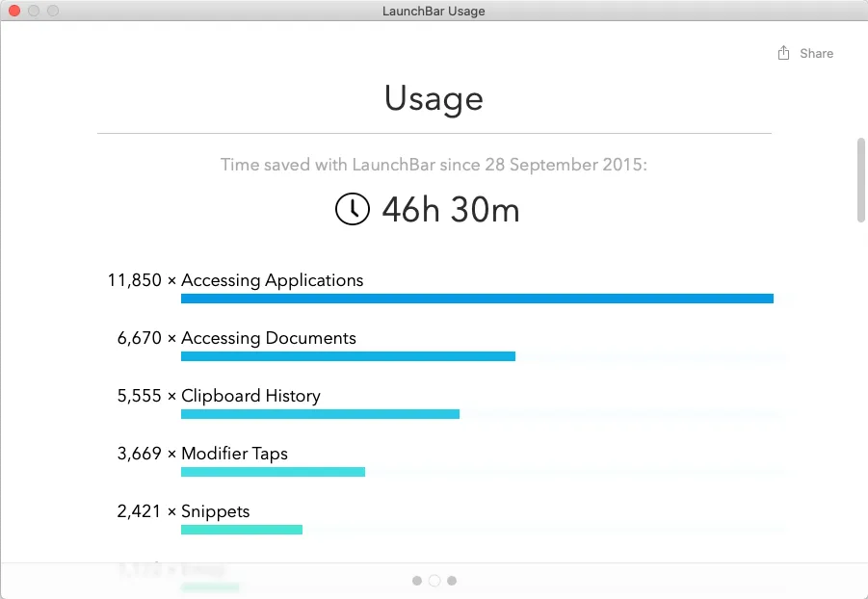Go to the third page dot
868x599 pixels.
point(452,580)
